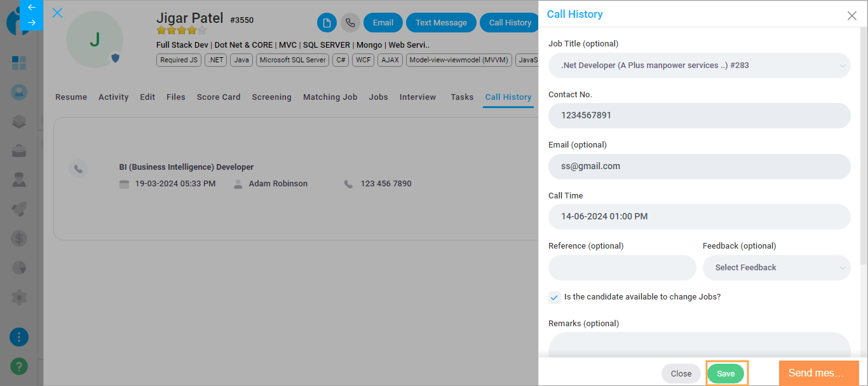This screenshot has width=868, height=386.
Task: Close the Call History side panel
Action: 851,16
